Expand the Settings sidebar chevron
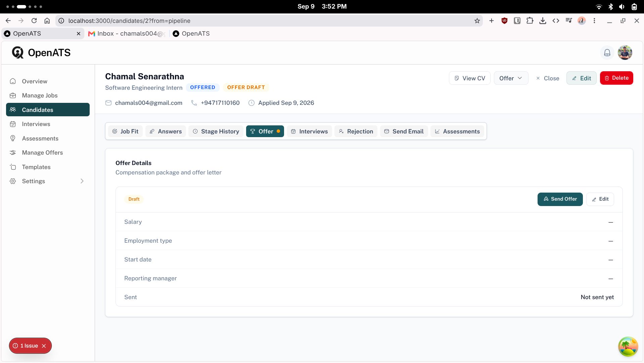This screenshot has height=363, width=644. click(82, 181)
